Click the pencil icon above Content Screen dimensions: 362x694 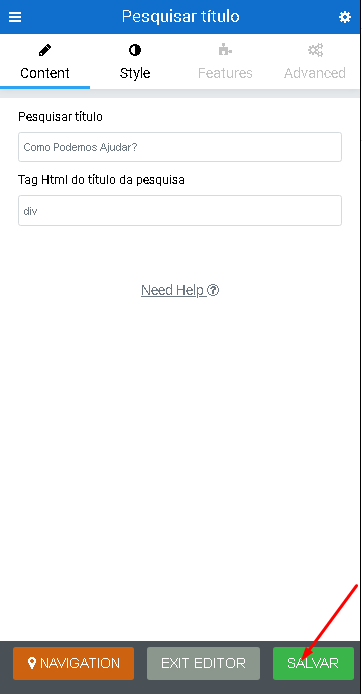click(45, 50)
